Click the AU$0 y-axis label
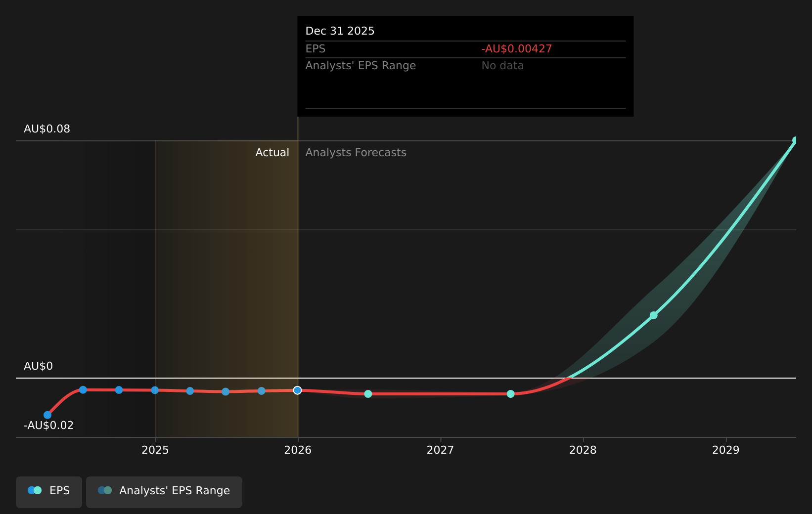The height and width of the screenshot is (514, 812). point(38,366)
